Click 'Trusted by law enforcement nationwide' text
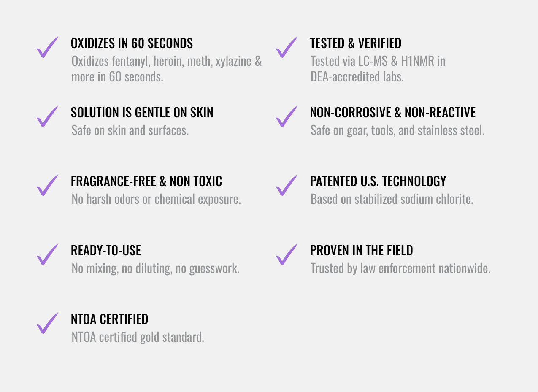 [400, 268]
